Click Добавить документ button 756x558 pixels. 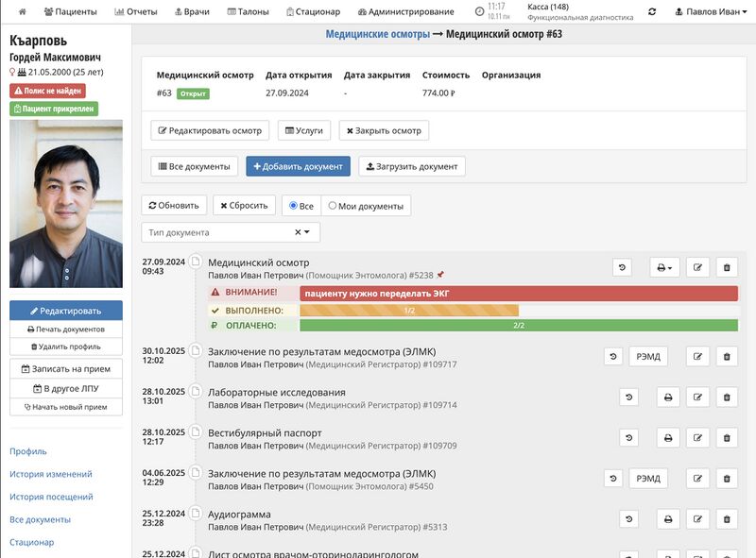[298, 166]
